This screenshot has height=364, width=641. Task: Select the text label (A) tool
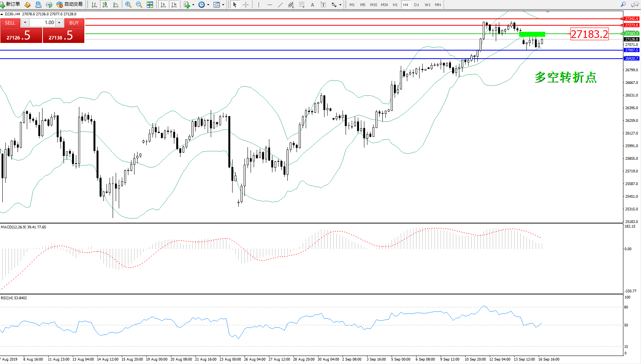[312, 5]
